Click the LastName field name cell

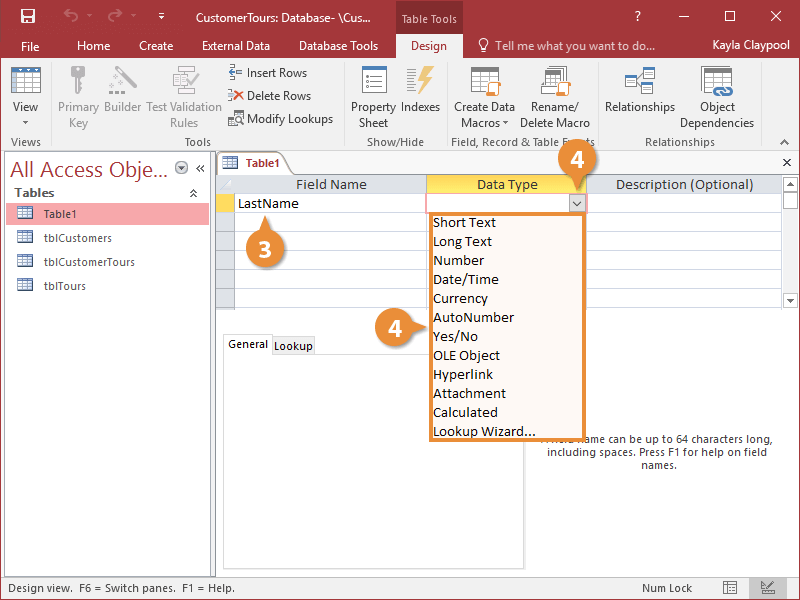[x=330, y=204]
